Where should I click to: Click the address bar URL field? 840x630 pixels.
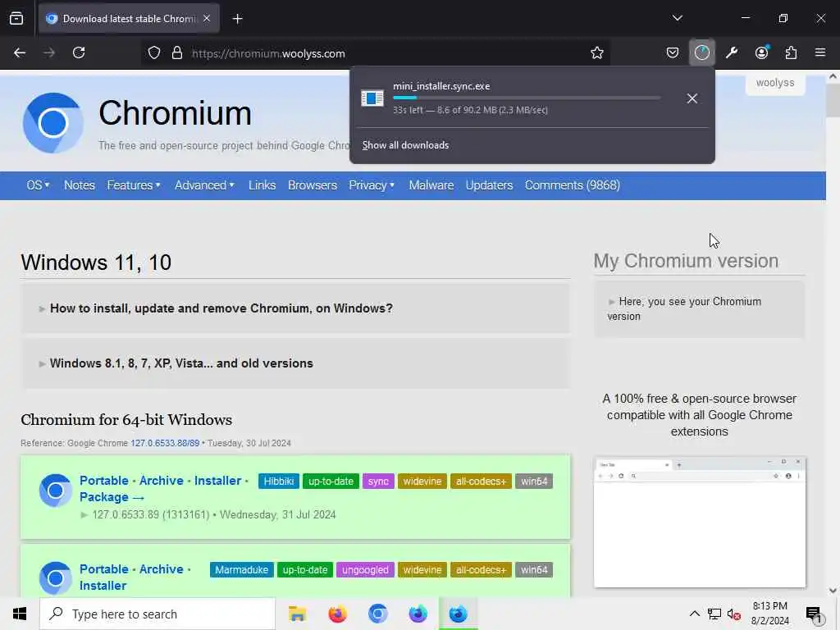coord(375,53)
